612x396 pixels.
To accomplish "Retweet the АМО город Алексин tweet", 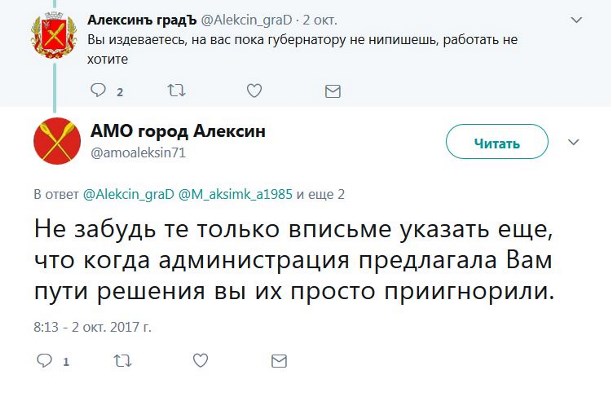I will 123,361.
